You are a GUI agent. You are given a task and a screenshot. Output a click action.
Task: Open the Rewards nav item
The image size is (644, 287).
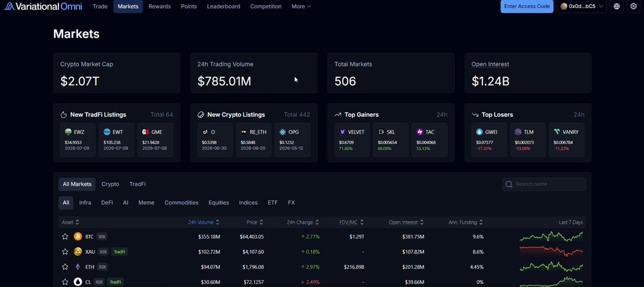pyautogui.click(x=160, y=6)
